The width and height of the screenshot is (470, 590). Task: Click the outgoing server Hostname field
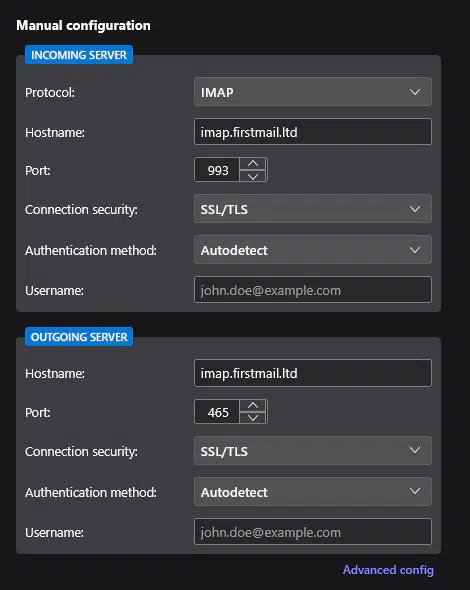(x=313, y=373)
